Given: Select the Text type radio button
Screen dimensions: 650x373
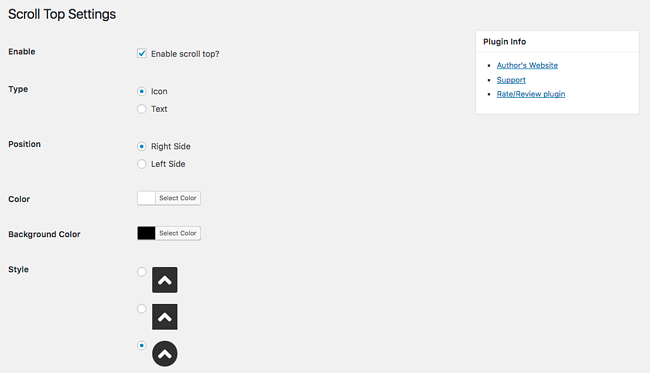Looking at the screenshot, I should coord(142,109).
